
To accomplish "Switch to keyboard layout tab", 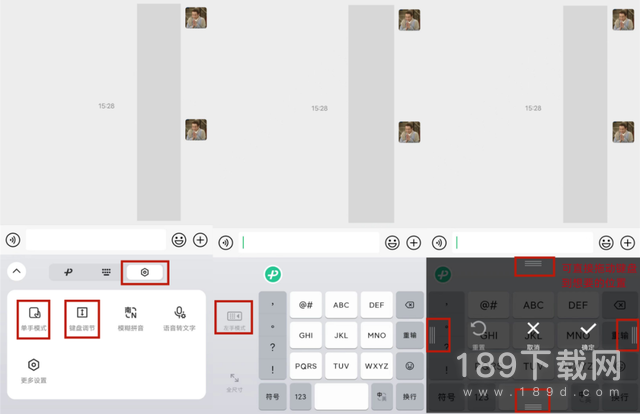I will [x=106, y=272].
